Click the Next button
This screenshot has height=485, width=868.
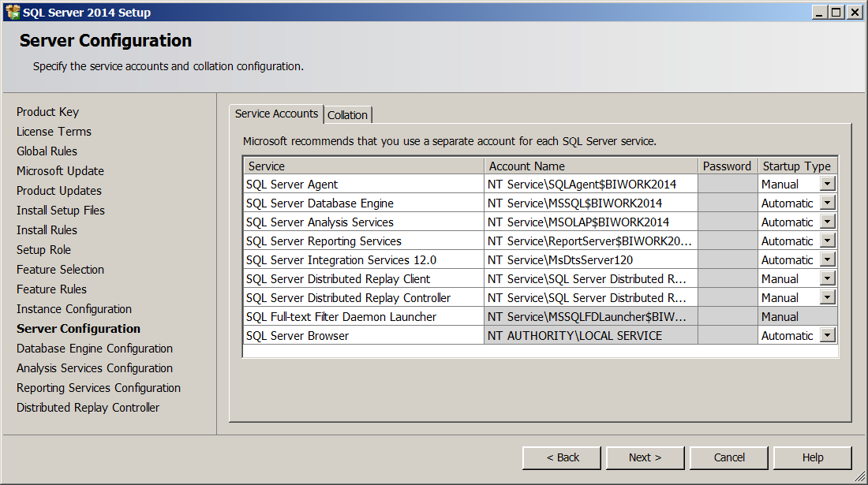(x=645, y=457)
